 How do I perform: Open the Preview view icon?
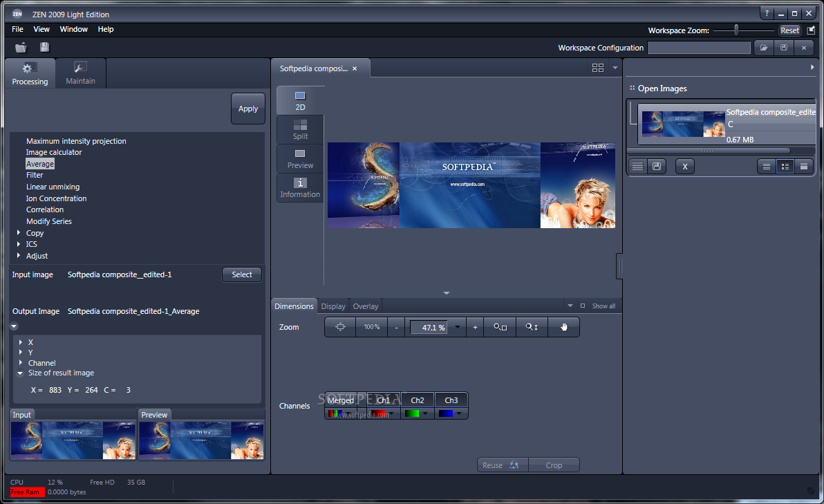pyautogui.click(x=300, y=158)
